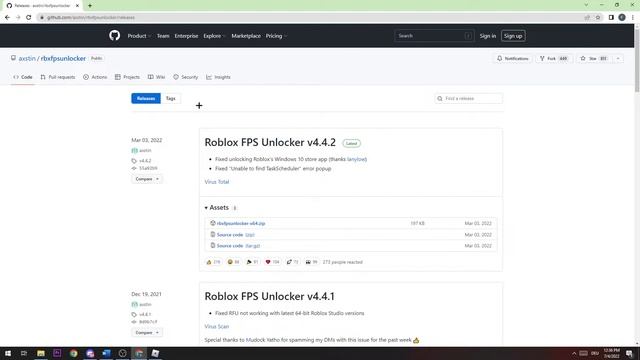This screenshot has height=360, width=640.
Task: Switch to the Code tab
Action: point(23,77)
